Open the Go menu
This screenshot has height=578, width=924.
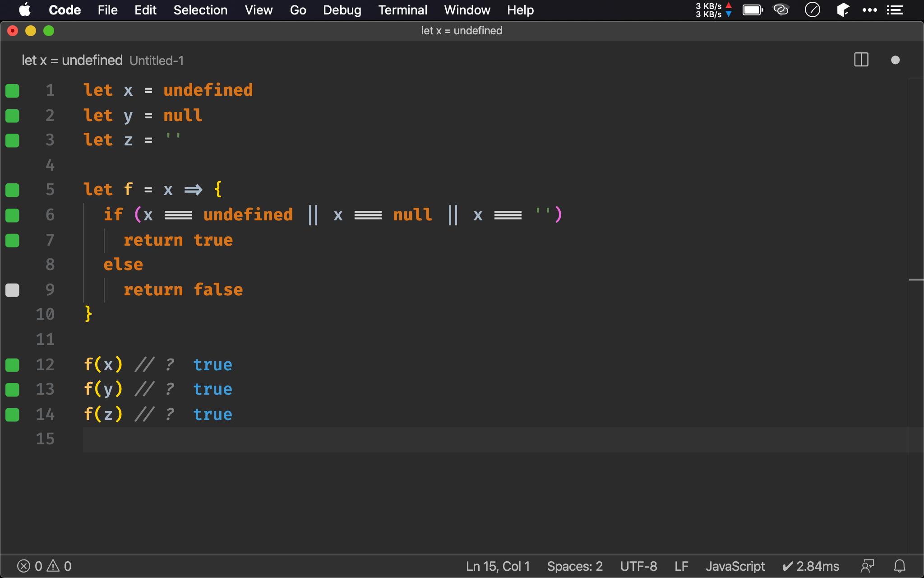(x=298, y=10)
